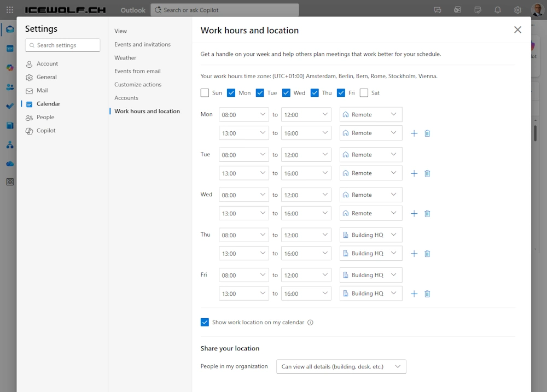
Task: Change Thursday morning's Building HQ location dropdown
Action: pos(370,235)
